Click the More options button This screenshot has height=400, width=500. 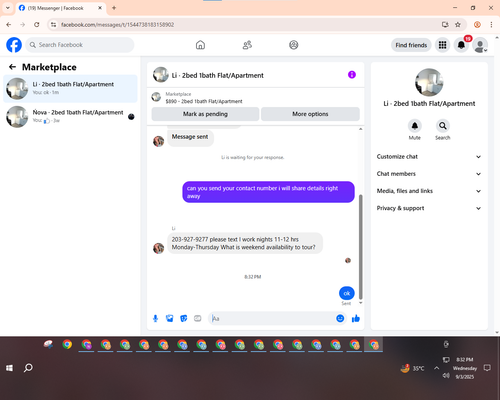tap(310, 114)
